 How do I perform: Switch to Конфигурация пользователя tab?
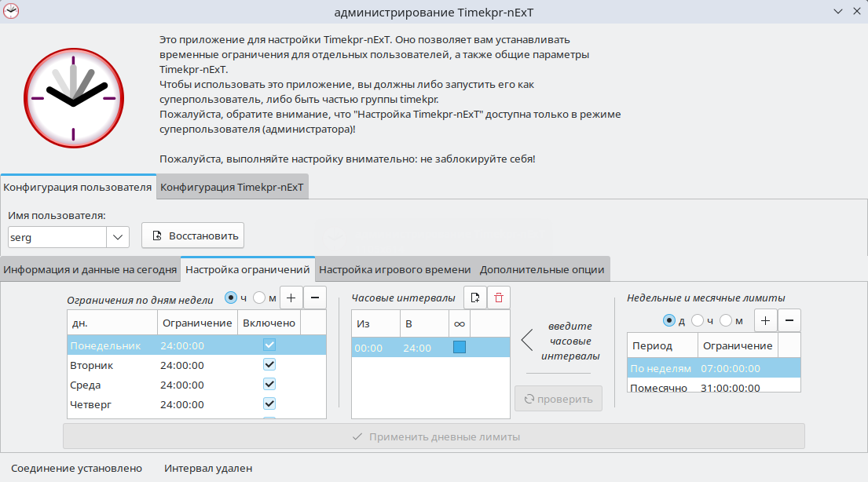[78, 187]
